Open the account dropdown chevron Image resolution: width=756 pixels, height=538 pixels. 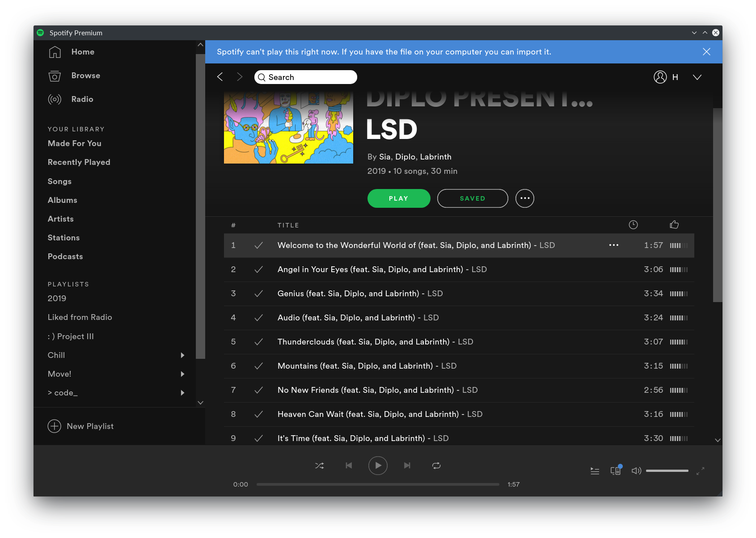tap(697, 77)
